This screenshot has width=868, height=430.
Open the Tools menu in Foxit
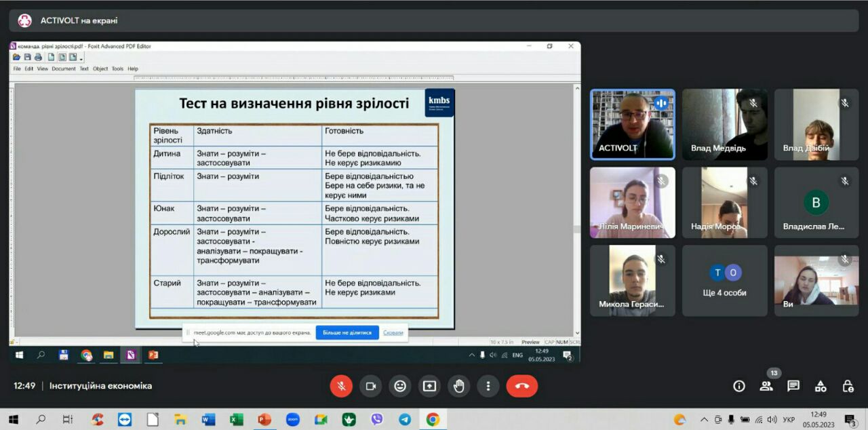[x=117, y=69]
